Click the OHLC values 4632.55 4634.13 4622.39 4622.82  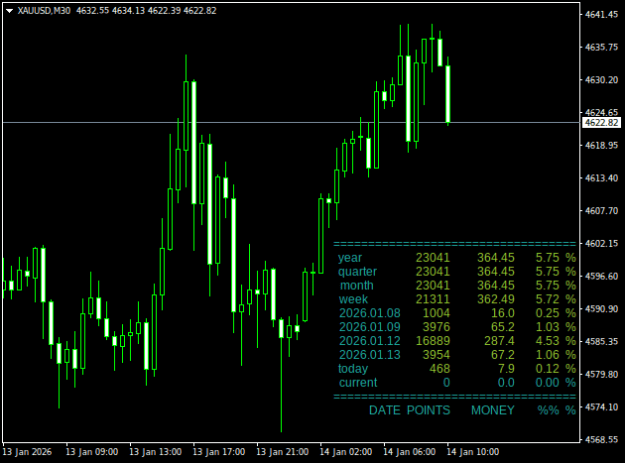146,11
